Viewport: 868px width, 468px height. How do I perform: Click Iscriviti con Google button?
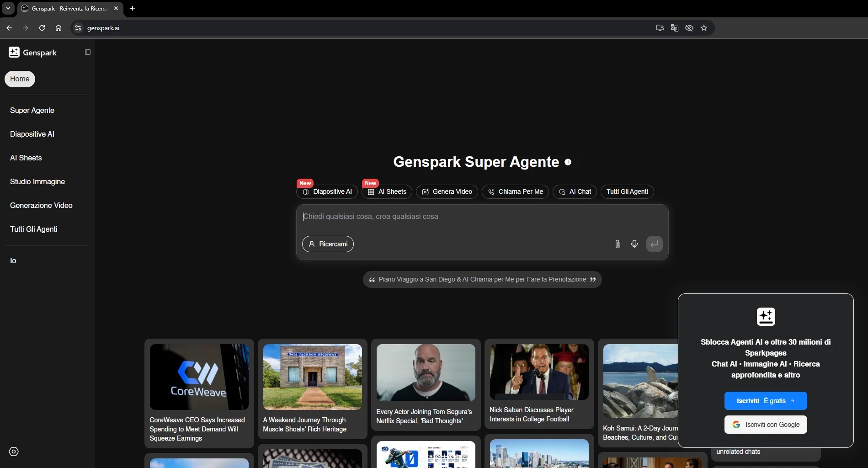click(766, 425)
